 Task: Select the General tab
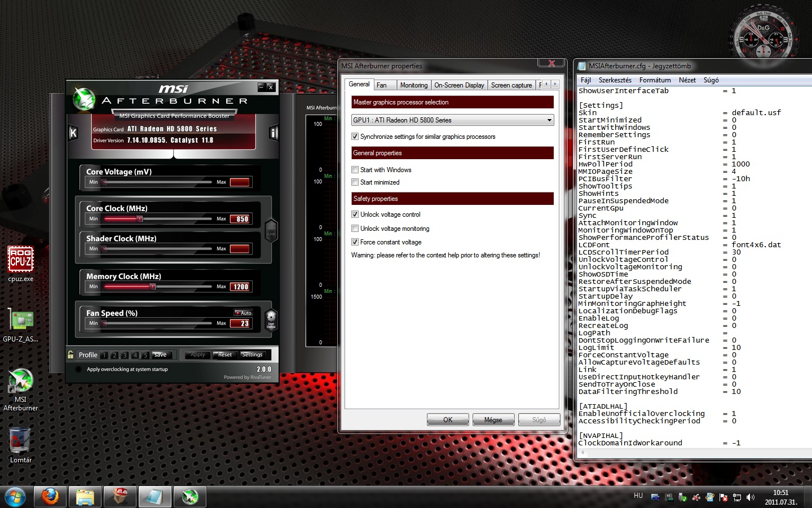point(359,84)
